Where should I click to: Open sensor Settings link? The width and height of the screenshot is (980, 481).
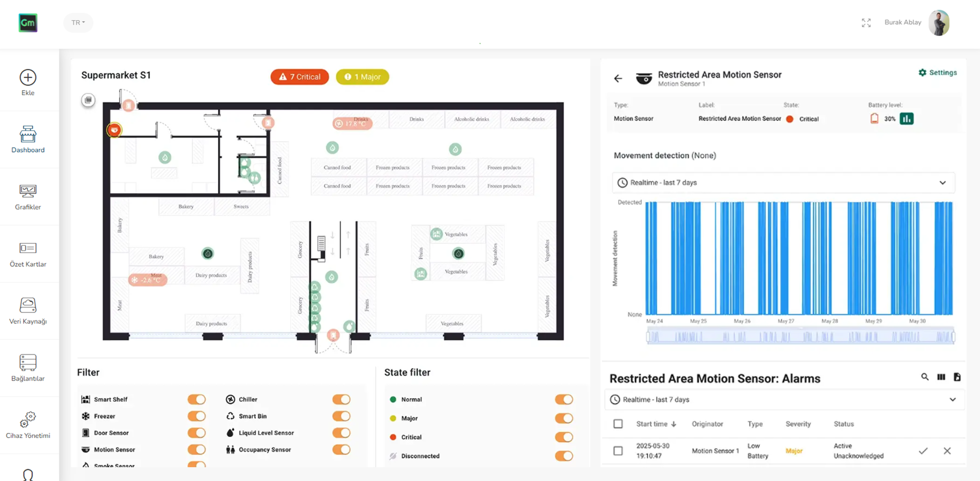pyautogui.click(x=937, y=72)
